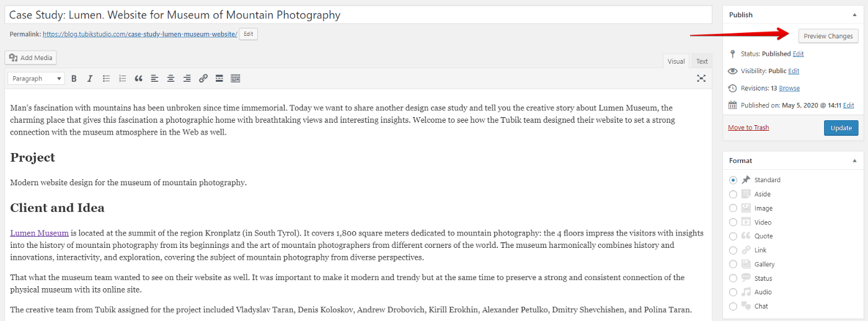Open the Paragraph style dropdown
The image size is (868, 321).
(37, 79)
